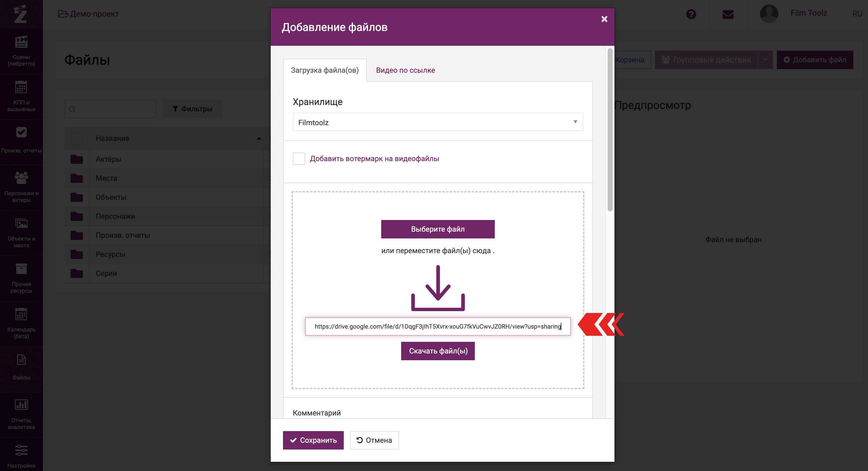868x471 pixels.
Task: Toggle the select-all checkbox in table header
Action: point(77,138)
